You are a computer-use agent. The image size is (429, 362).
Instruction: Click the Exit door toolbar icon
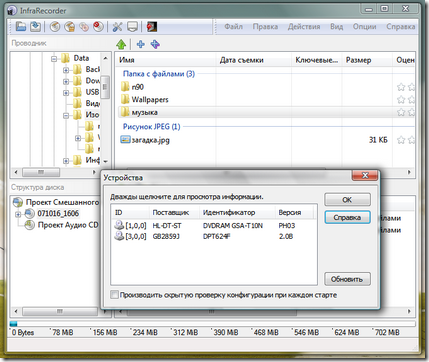(x=152, y=27)
